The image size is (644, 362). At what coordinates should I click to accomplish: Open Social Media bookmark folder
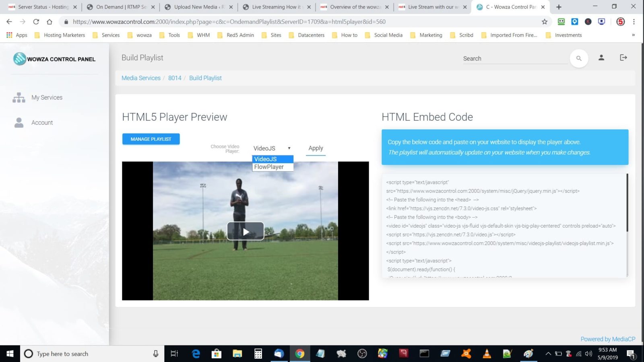(x=384, y=35)
